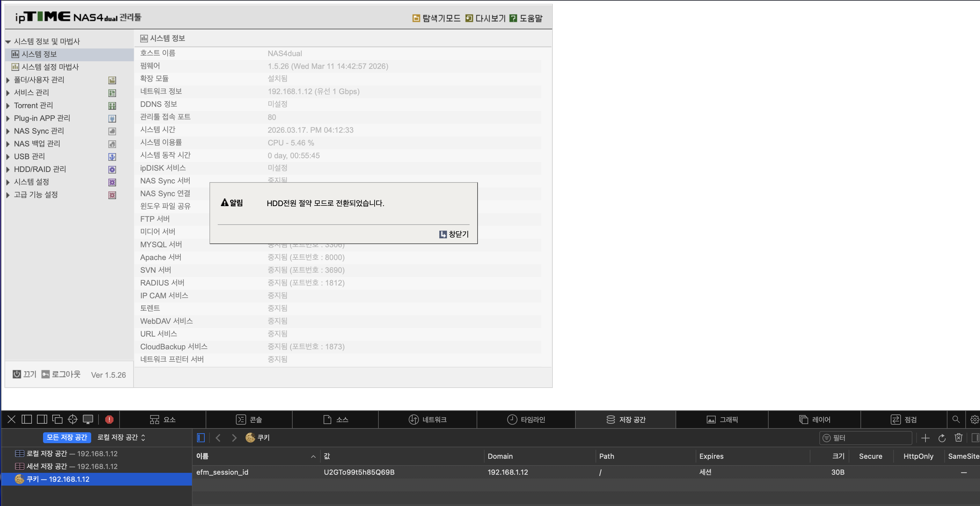This screenshot has width=980, height=506.
Task: Log out using 로그아웃
Action: 61,374
